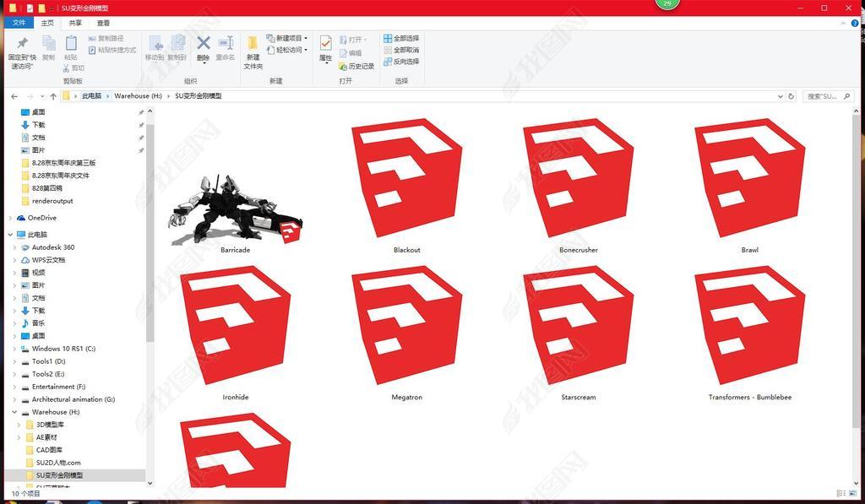This screenshot has width=865, height=504.
Task: Click Invert Selection (反向选择) in ribbon
Action: [x=401, y=62]
